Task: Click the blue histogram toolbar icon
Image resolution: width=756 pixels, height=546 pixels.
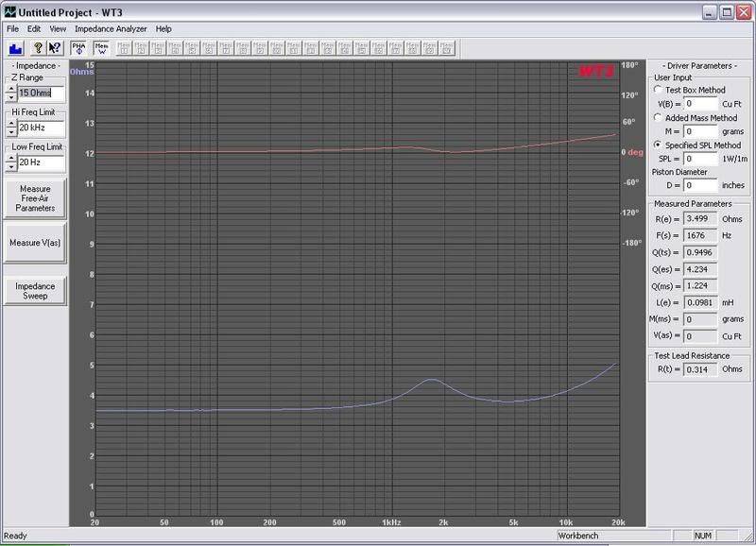Action: (16, 48)
